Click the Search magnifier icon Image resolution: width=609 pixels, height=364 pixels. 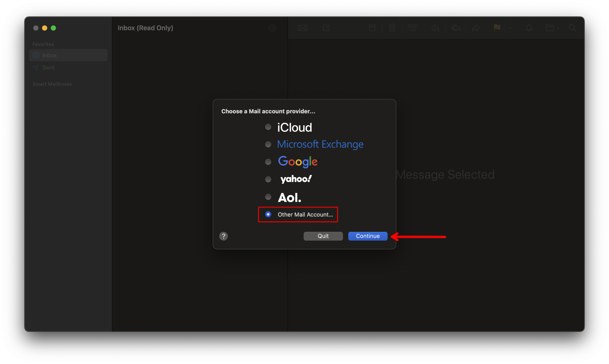tap(572, 28)
